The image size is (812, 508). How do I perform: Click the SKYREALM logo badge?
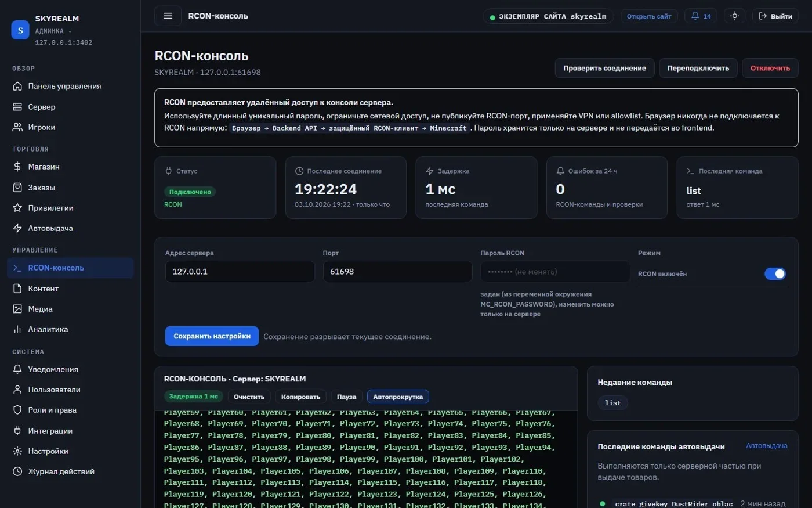[20, 30]
